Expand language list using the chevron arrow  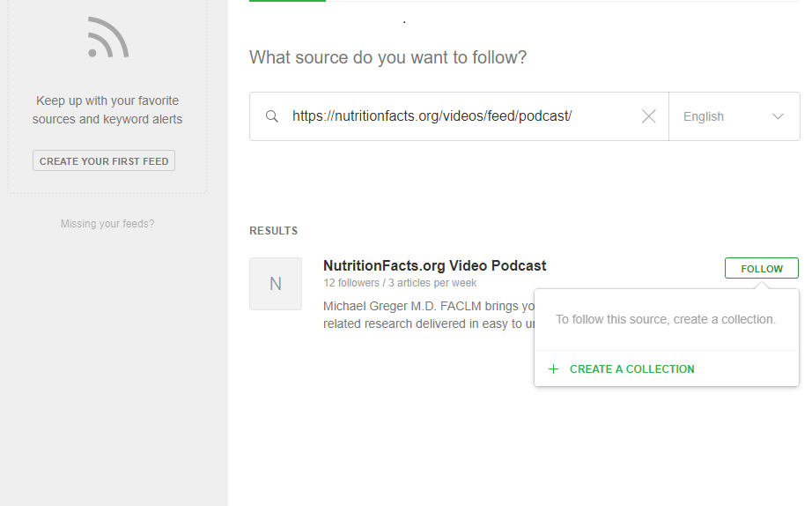(779, 116)
